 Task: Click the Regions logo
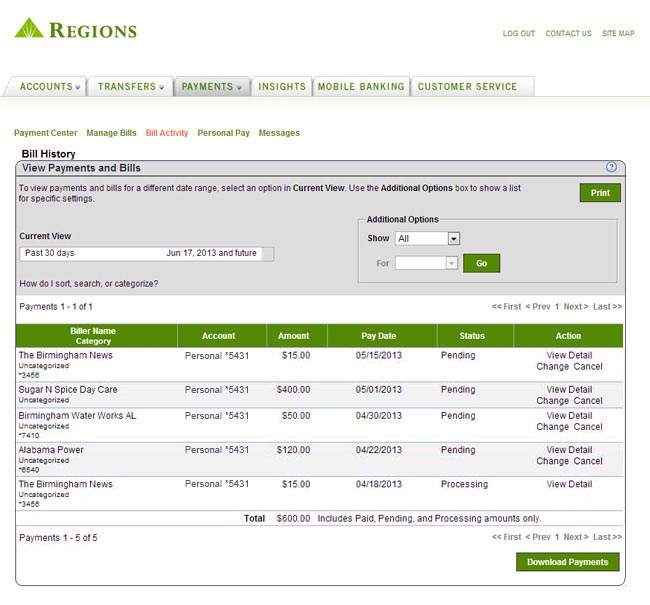75,29
